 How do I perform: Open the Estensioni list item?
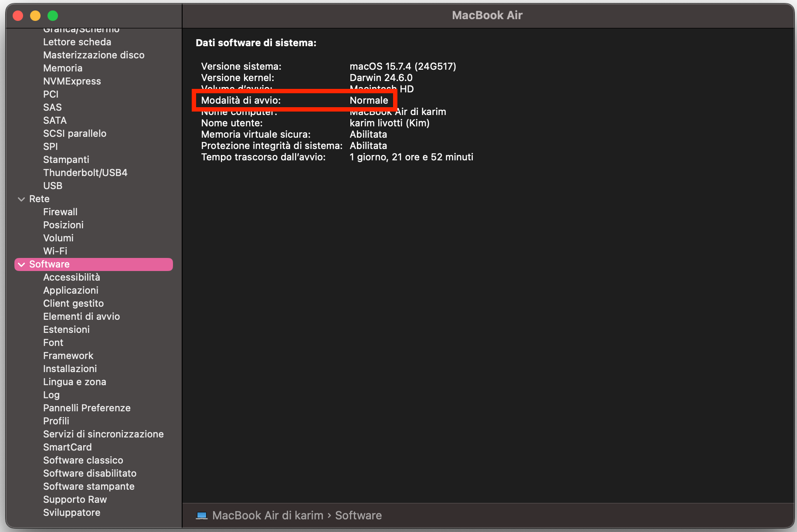coord(66,329)
